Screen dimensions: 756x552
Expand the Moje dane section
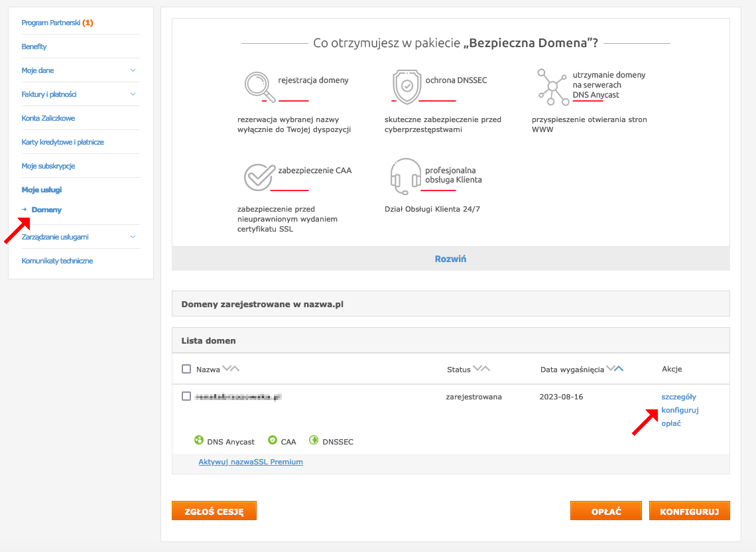80,70
